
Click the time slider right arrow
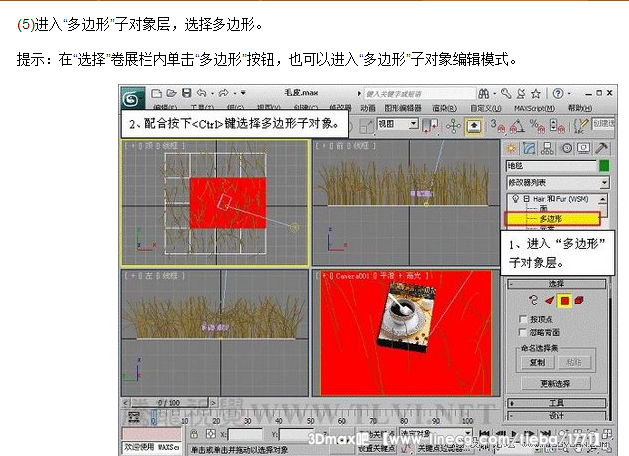click(x=213, y=402)
